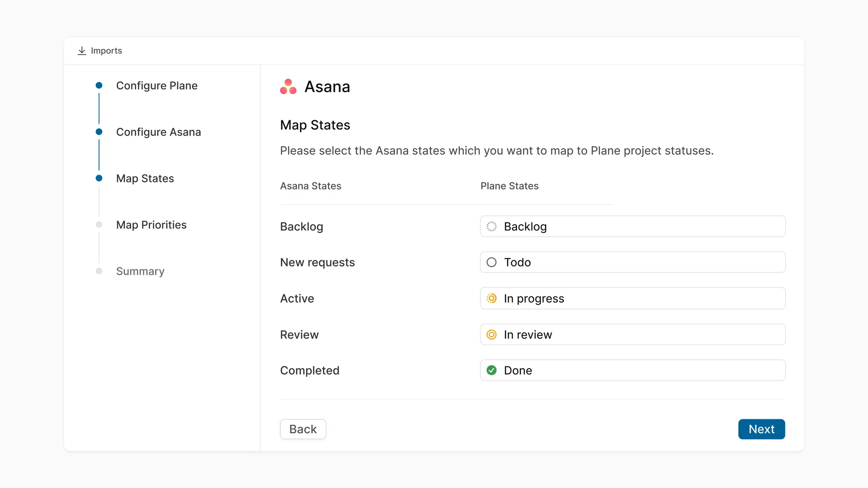Go to the Configure Asana step

(x=159, y=132)
